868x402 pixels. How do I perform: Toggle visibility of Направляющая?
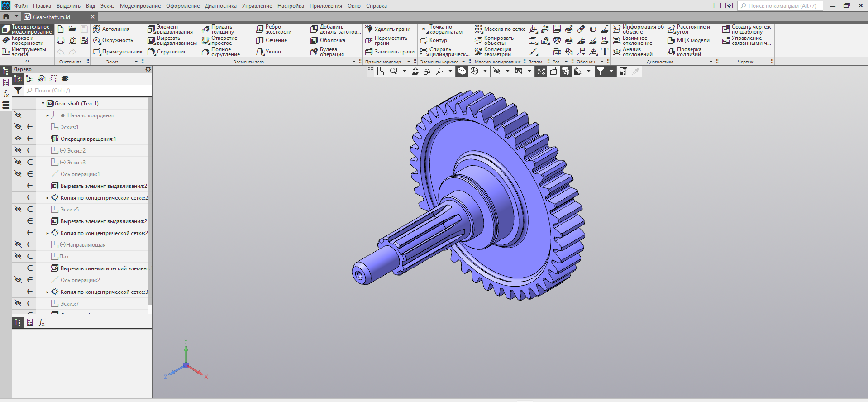tap(18, 244)
